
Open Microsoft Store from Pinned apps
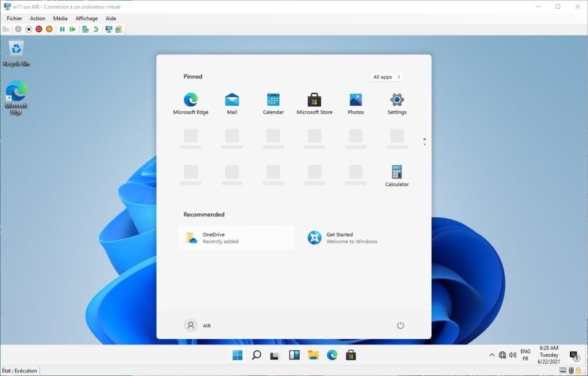[314, 104]
